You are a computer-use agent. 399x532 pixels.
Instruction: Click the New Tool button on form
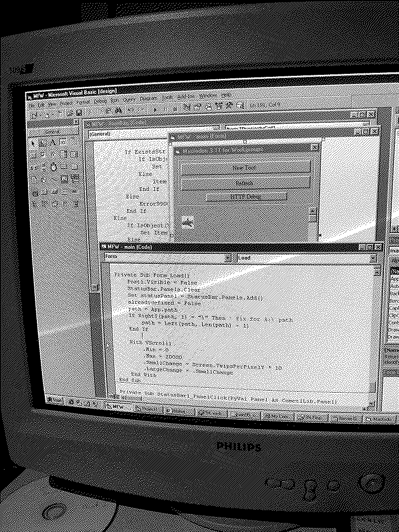pos(244,168)
